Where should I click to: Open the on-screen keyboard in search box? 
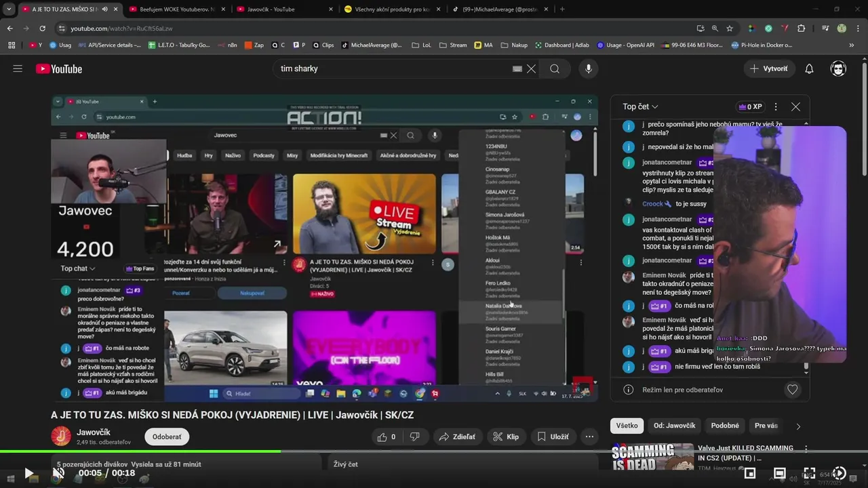tap(517, 68)
